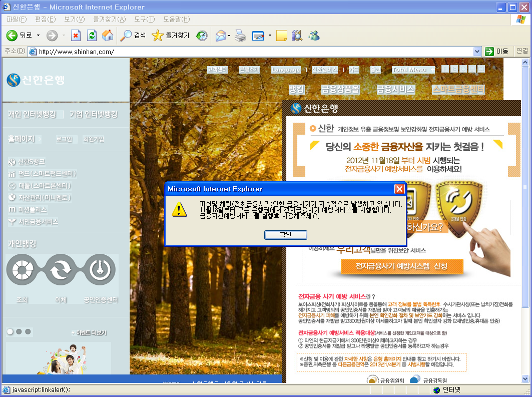532x397 pixels.
Task: Open the Forward button history dropdown arrow
Action: pyautogui.click(x=64, y=35)
